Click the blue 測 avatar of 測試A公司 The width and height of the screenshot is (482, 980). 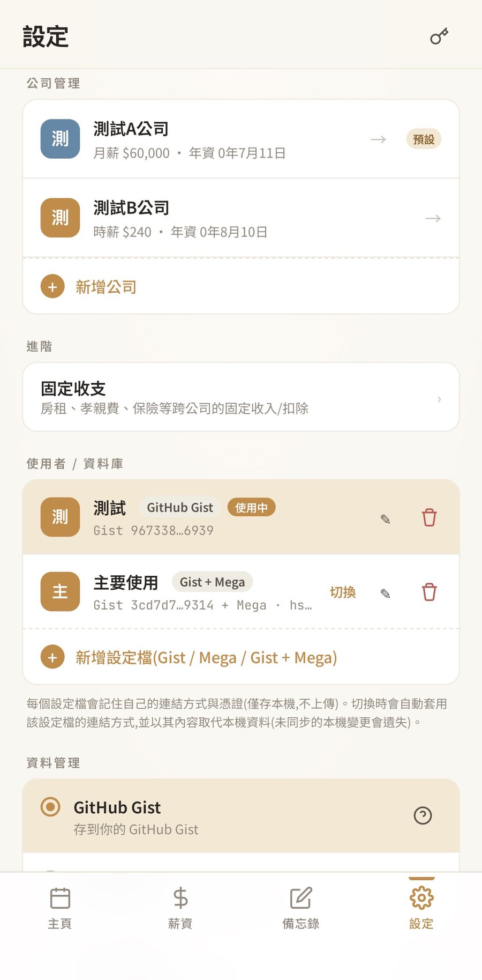[x=60, y=139]
